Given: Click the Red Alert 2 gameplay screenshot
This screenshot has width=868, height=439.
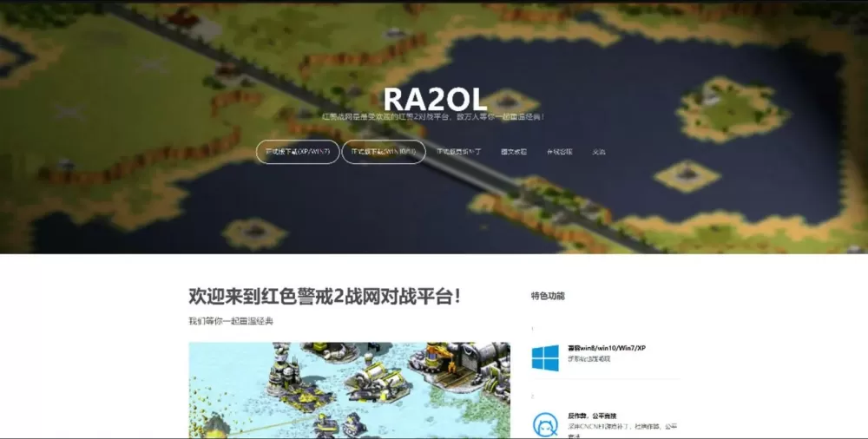Looking at the screenshot, I should pyautogui.click(x=349, y=390).
